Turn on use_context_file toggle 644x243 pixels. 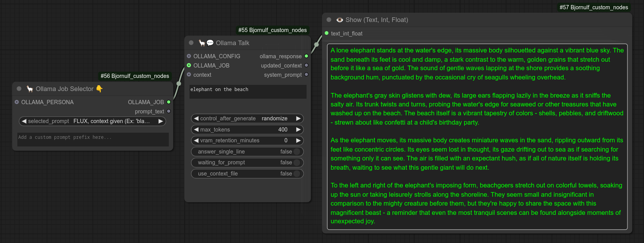pyautogui.click(x=297, y=174)
